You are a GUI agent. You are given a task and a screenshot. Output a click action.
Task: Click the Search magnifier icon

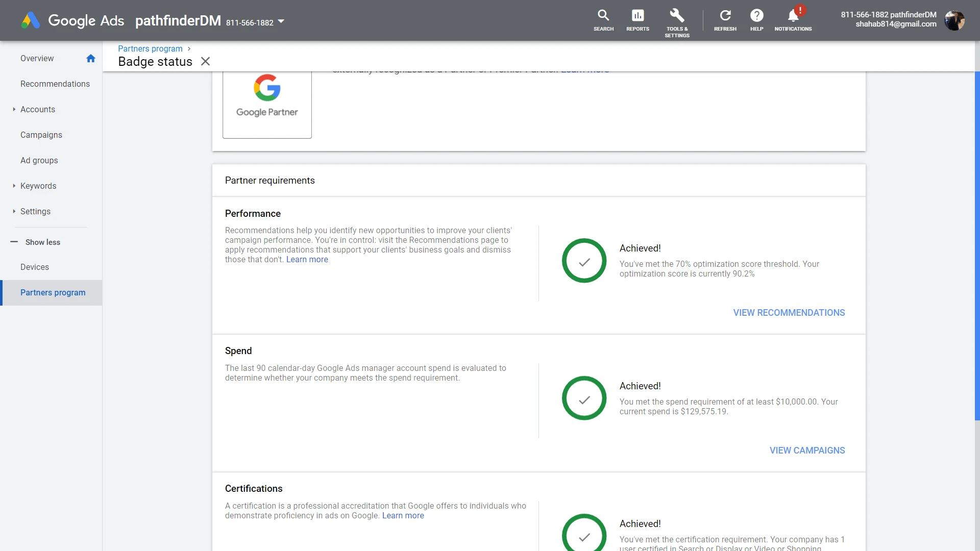click(x=603, y=16)
